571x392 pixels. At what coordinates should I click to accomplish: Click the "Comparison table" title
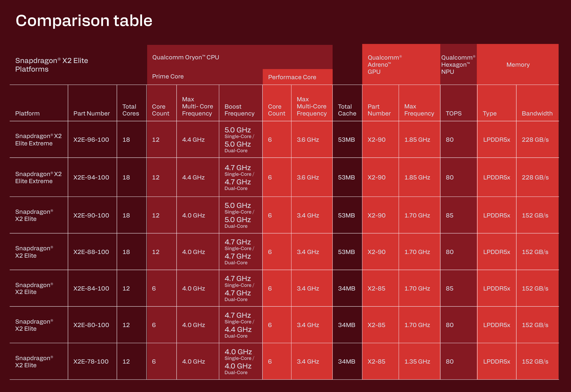(84, 20)
